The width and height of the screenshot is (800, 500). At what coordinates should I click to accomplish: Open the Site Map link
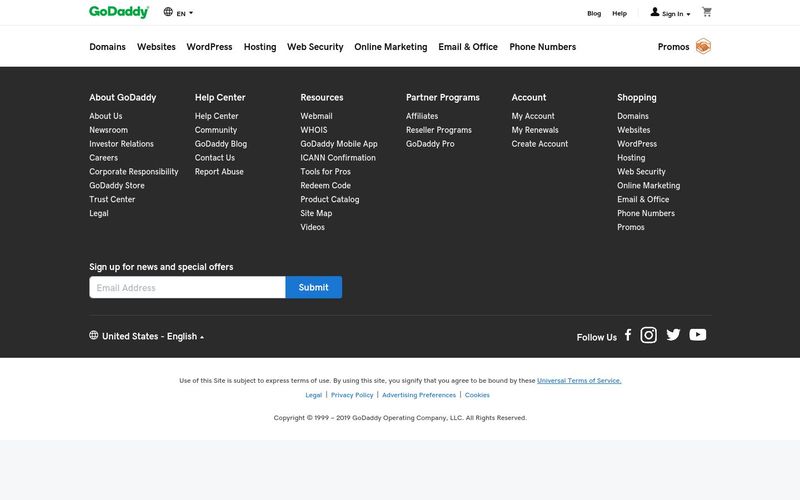click(x=316, y=213)
